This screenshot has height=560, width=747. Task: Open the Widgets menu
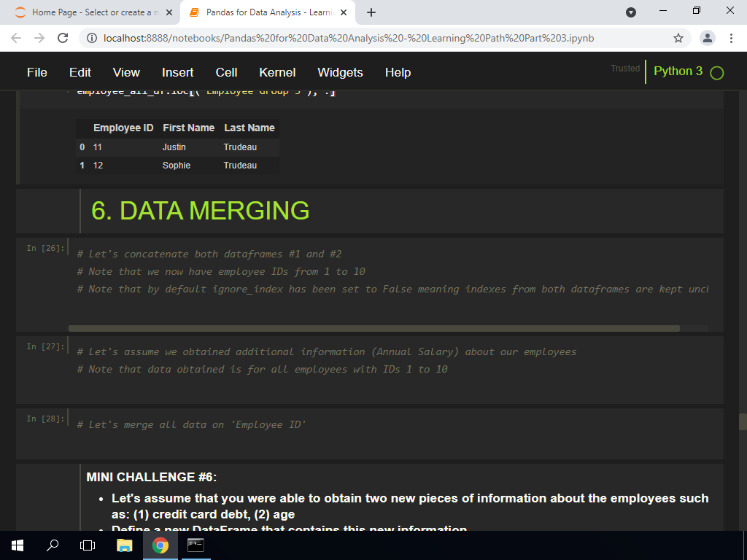[340, 72]
